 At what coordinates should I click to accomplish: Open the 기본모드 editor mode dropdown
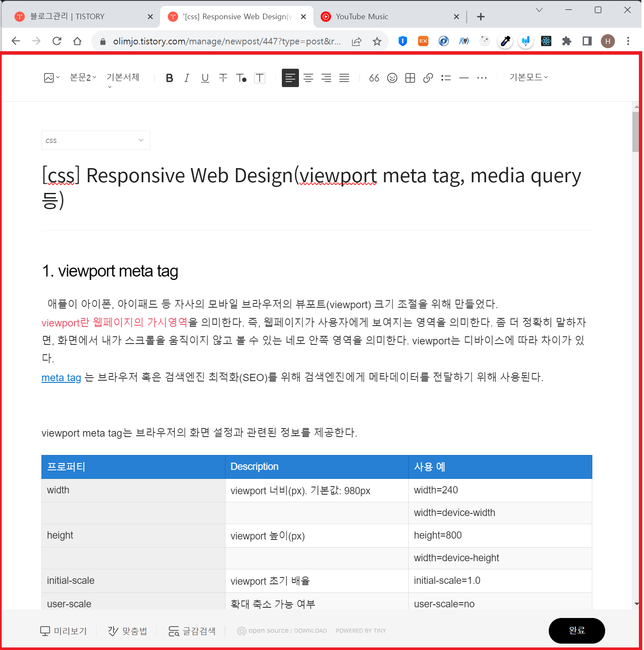(528, 78)
